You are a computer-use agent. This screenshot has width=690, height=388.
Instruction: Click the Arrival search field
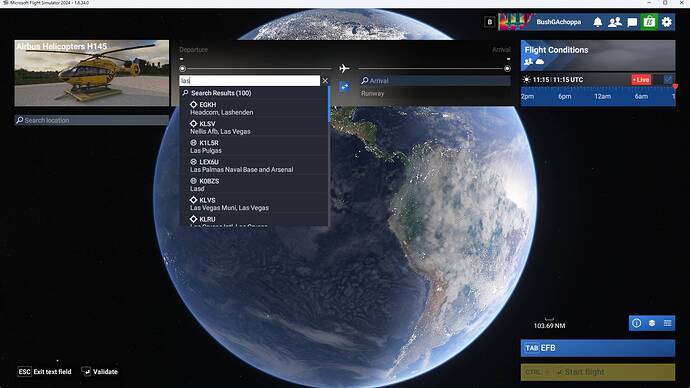(x=435, y=81)
